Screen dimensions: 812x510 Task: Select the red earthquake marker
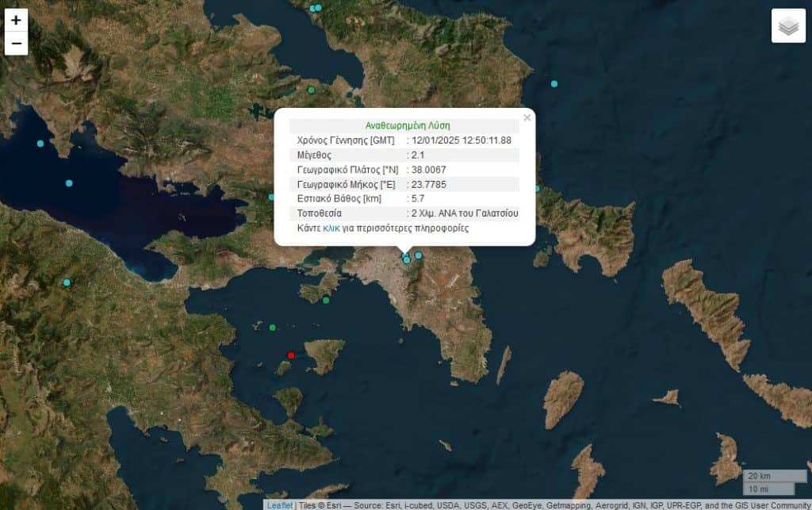[x=291, y=355]
